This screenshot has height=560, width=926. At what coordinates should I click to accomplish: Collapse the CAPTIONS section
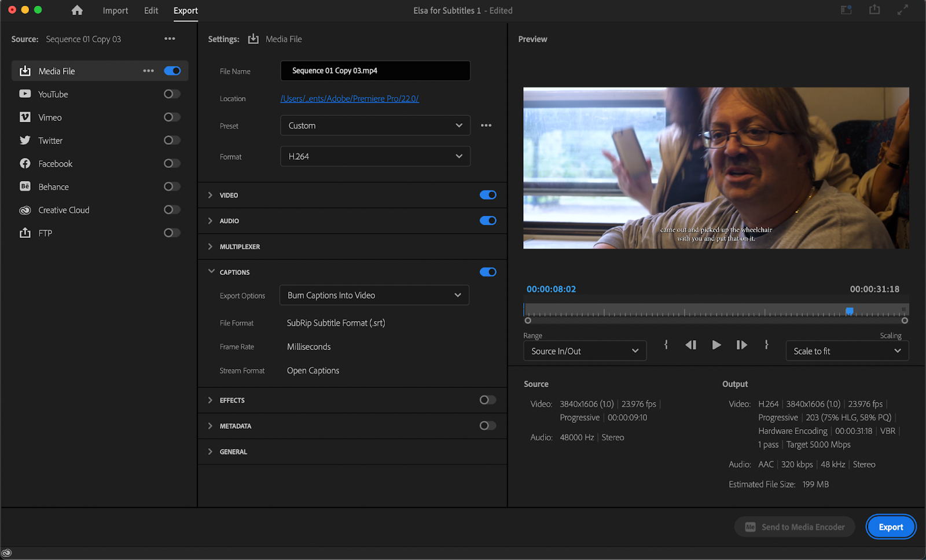tap(211, 271)
